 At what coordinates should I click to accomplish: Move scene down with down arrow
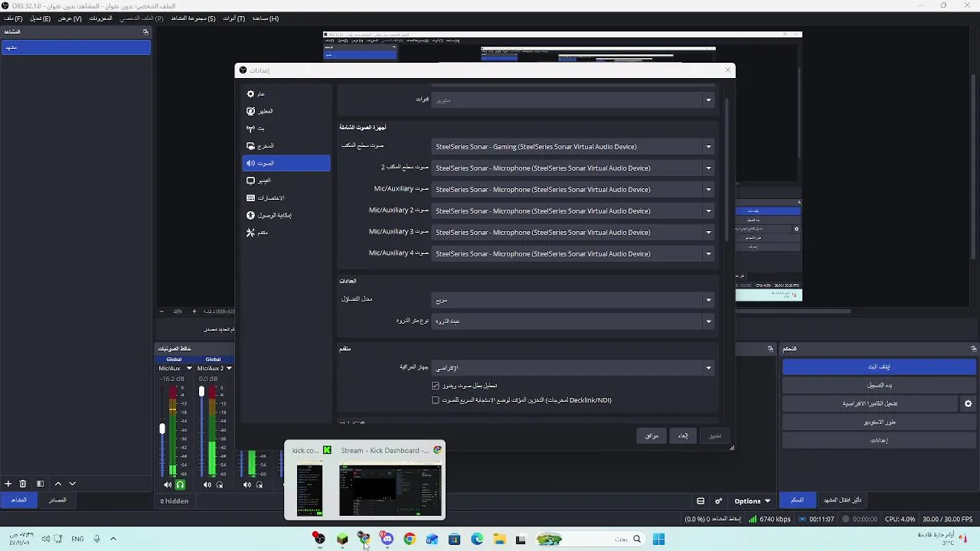(73, 484)
